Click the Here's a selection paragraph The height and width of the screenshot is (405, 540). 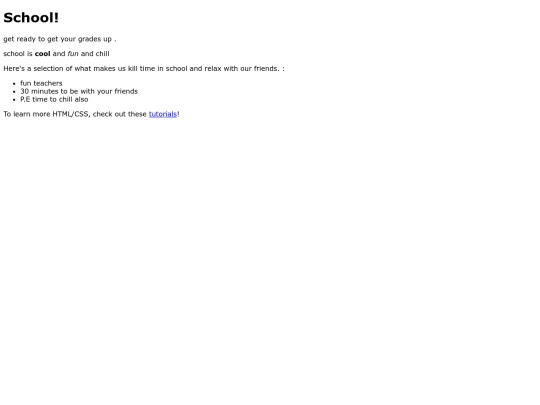[x=144, y=69]
